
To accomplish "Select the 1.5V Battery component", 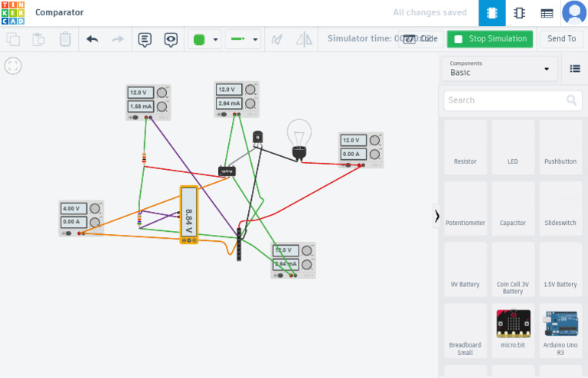I will (560, 270).
